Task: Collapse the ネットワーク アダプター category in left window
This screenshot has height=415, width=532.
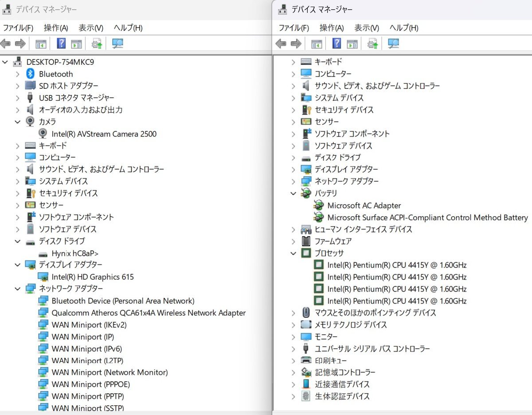Action: (17, 289)
